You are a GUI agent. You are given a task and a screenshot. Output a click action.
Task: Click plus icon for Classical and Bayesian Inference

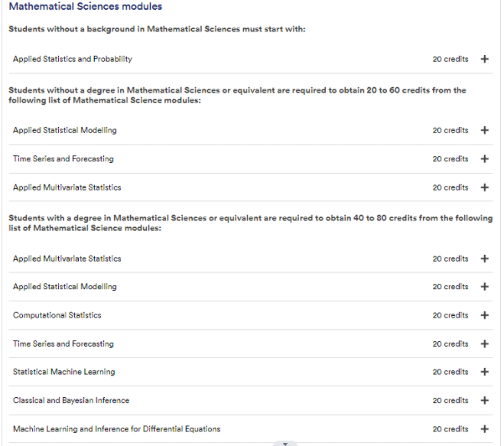[x=484, y=400]
